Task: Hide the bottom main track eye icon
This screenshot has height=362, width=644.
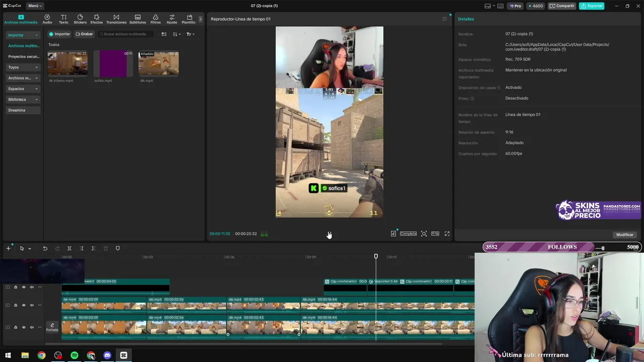Action: (x=24, y=327)
